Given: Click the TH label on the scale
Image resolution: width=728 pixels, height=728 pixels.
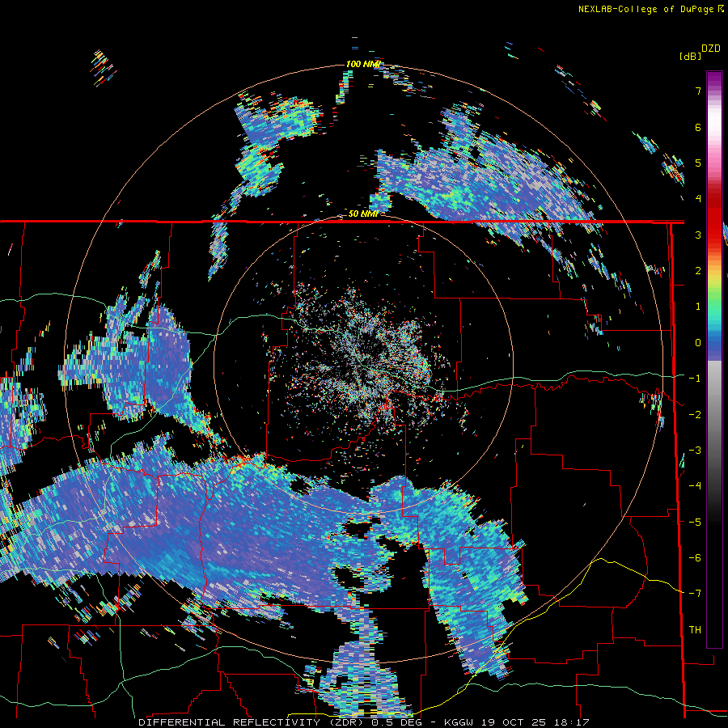Looking at the screenshot, I should click(x=695, y=630).
